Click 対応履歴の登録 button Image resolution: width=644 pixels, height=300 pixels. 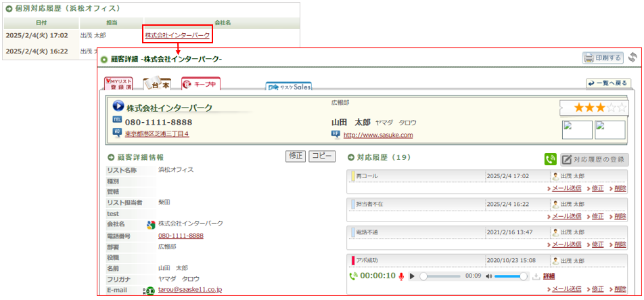595,159
